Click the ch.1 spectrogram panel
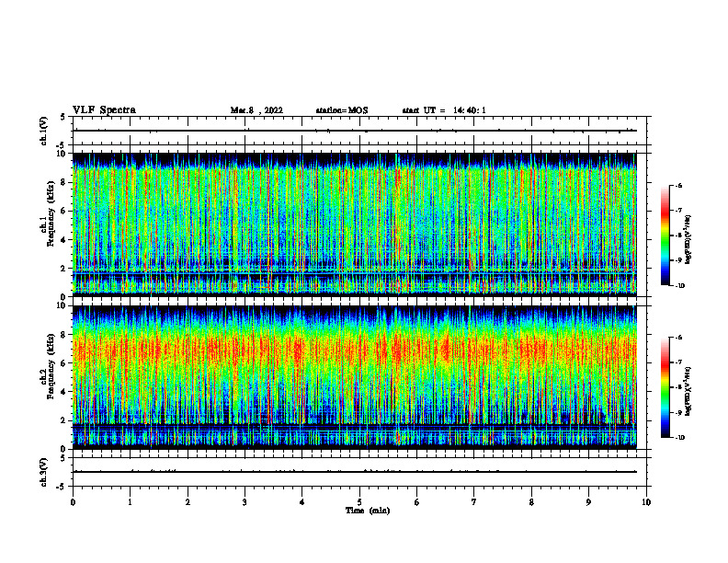This screenshot has height=563, width=728. point(355,224)
